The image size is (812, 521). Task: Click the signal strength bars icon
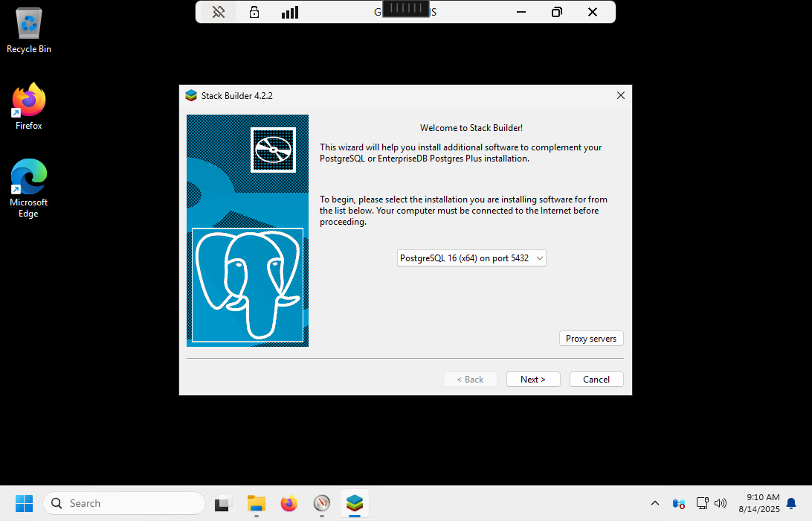click(x=290, y=12)
